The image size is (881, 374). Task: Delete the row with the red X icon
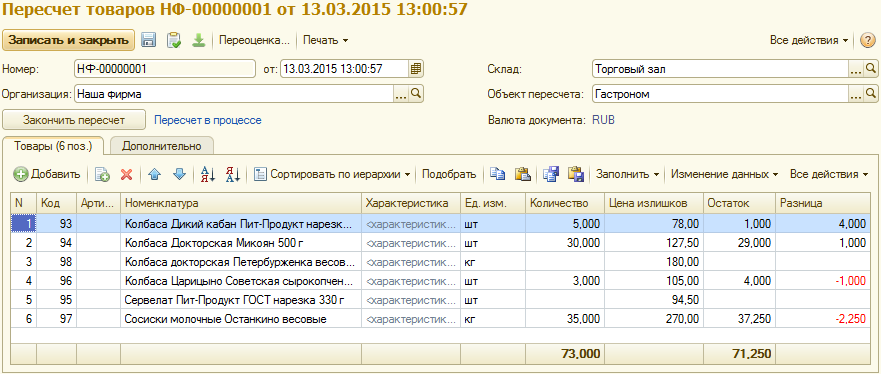click(126, 175)
